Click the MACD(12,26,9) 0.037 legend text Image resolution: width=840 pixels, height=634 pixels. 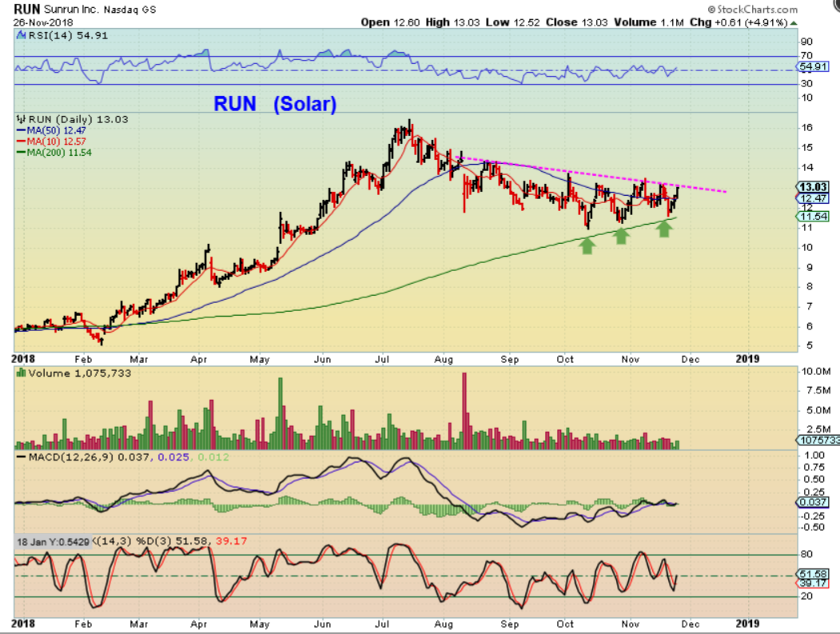[90, 457]
